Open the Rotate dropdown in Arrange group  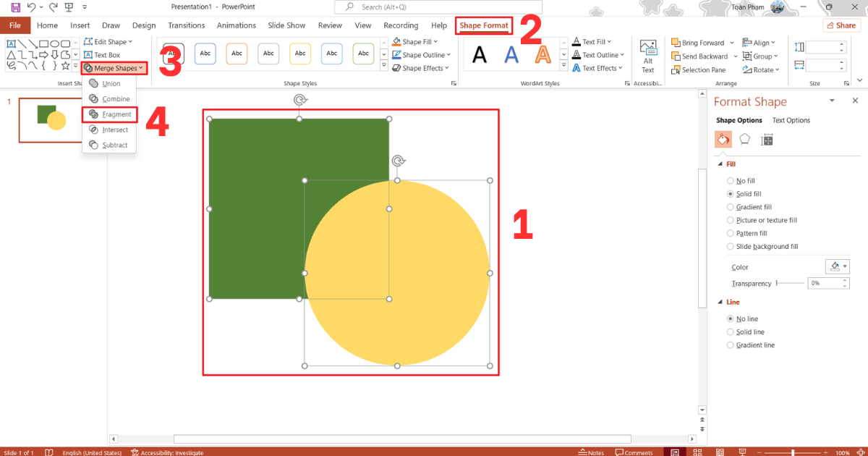coord(762,70)
